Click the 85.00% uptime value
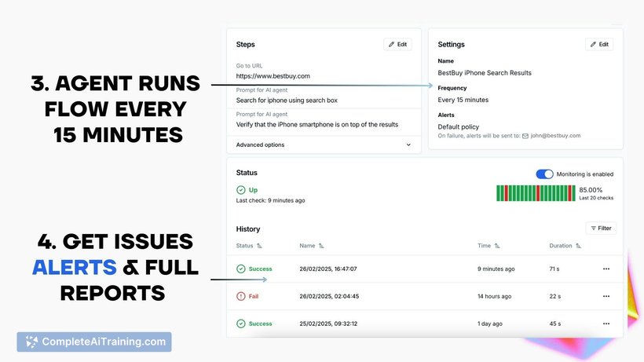The width and height of the screenshot is (644, 362). coord(591,190)
